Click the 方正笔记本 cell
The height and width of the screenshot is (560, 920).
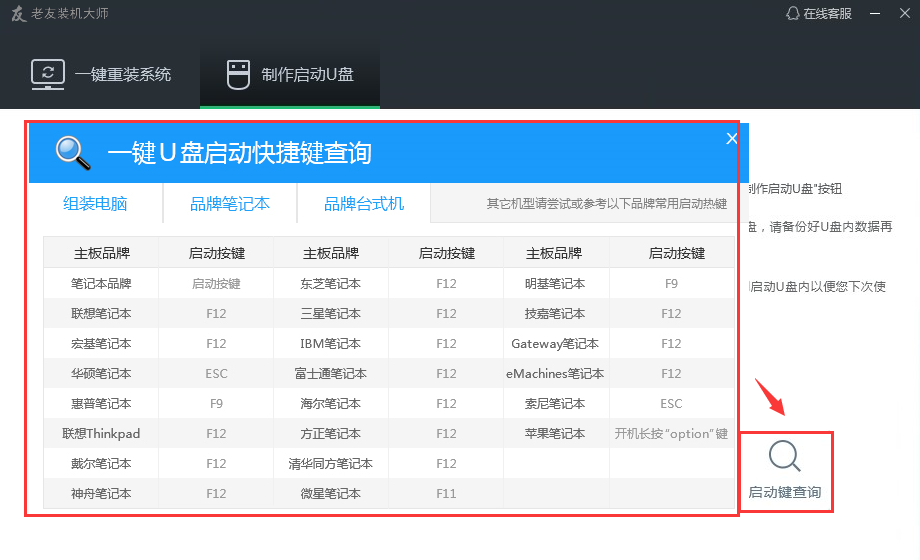coord(330,433)
